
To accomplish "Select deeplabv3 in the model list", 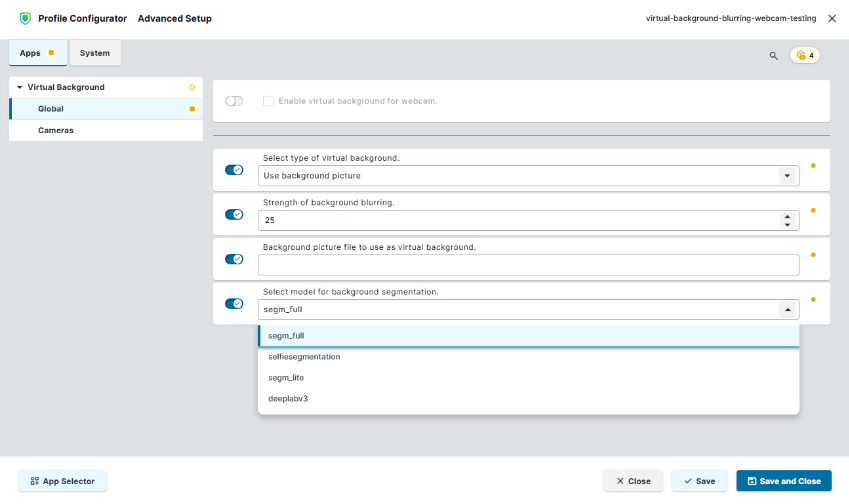I will [289, 399].
